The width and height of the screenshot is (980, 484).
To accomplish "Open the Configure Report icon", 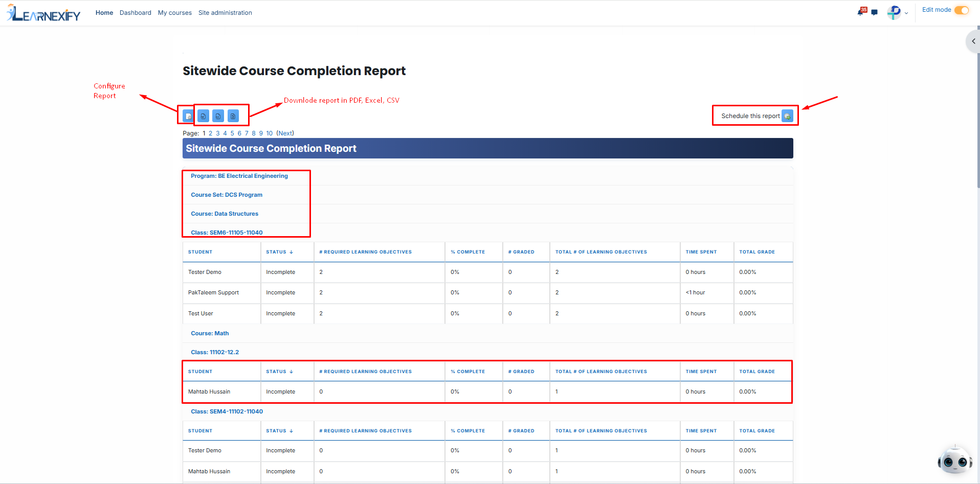I will click(x=188, y=116).
